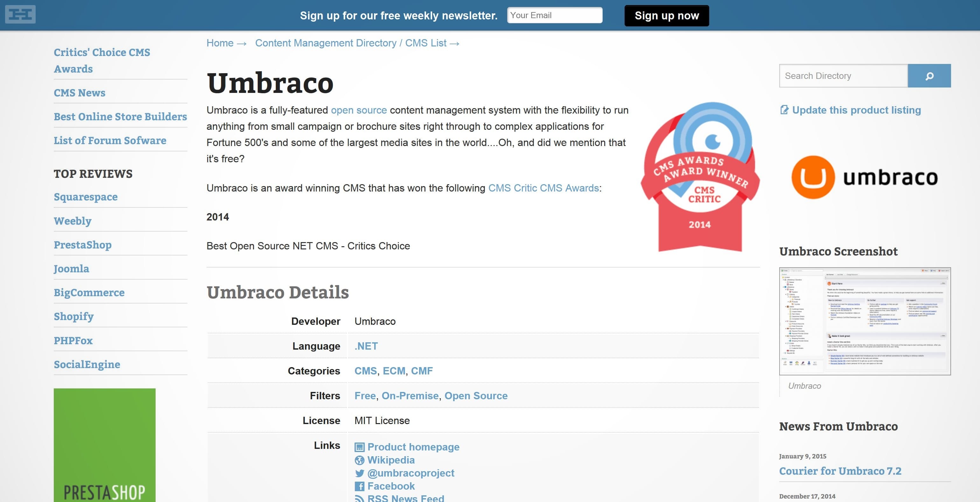
Task: Open PHPFox review
Action: pyautogui.click(x=73, y=340)
